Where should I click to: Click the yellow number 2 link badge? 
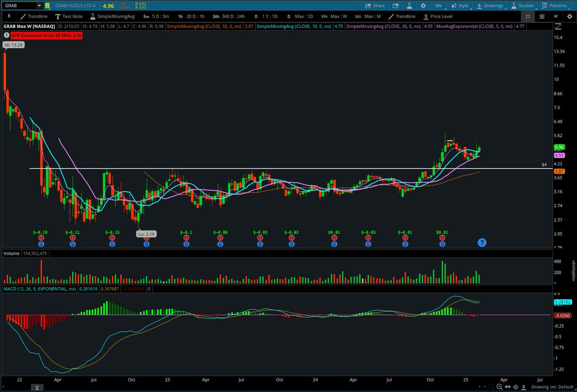click(47, 6)
